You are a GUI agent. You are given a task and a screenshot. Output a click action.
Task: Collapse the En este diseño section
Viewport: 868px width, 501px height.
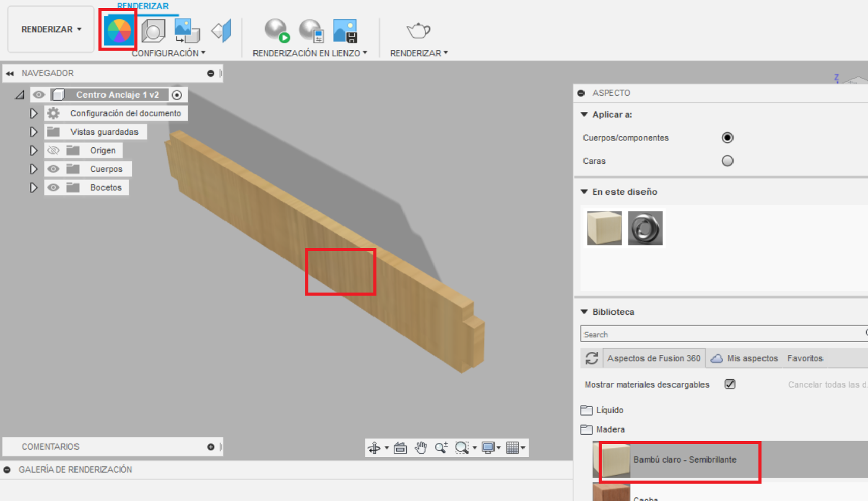584,192
